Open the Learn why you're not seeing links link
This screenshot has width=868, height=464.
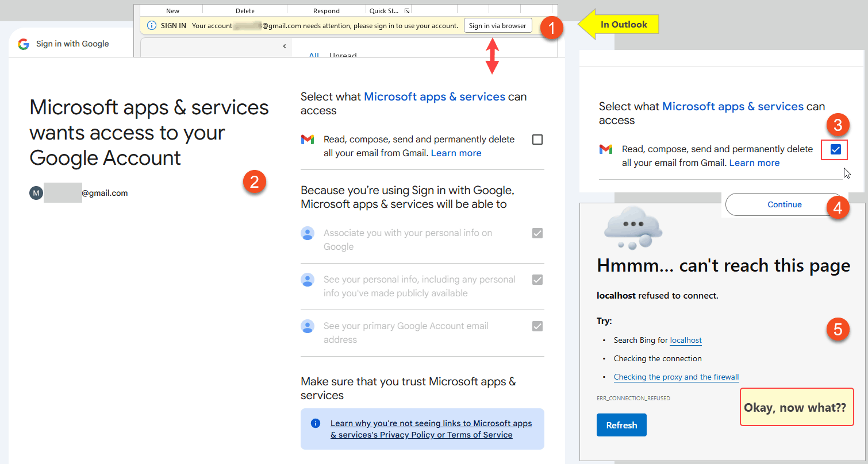click(x=431, y=429)
